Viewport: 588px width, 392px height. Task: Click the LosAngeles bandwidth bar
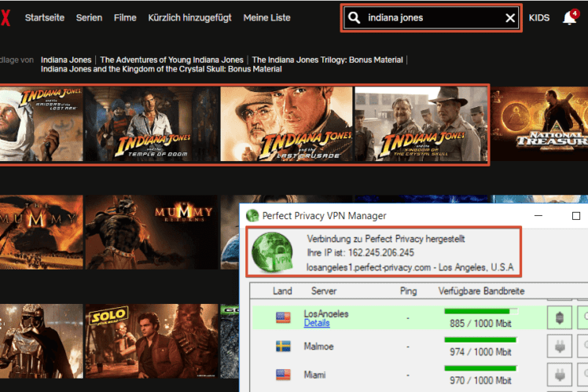tap(481, 311)
